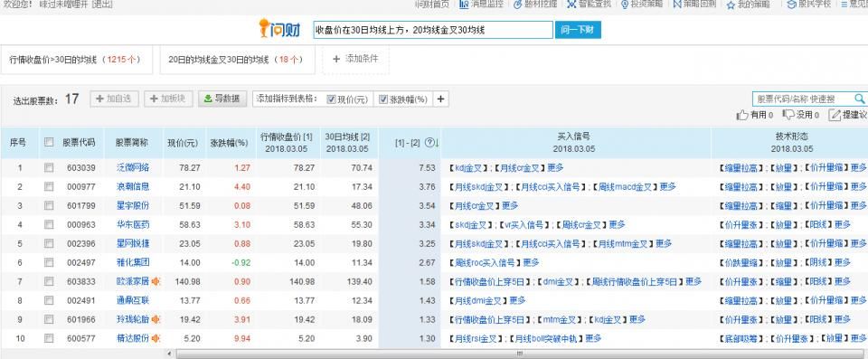Open 我的策略 star item
This screenshot has width=868, height=359.
pyautogui.click(x=749, y=5)
